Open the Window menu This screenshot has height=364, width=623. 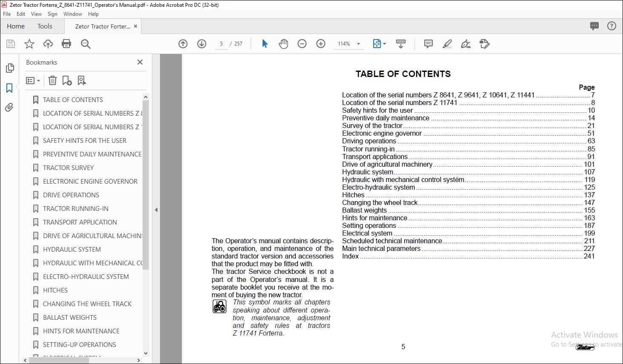pyautogui.click(x=73, y=14)
